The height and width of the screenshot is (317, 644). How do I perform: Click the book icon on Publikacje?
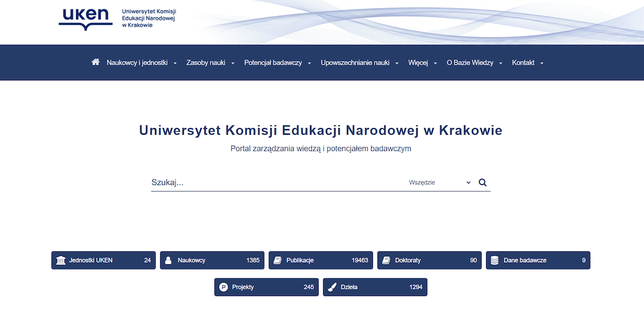(x=278, y=260)
